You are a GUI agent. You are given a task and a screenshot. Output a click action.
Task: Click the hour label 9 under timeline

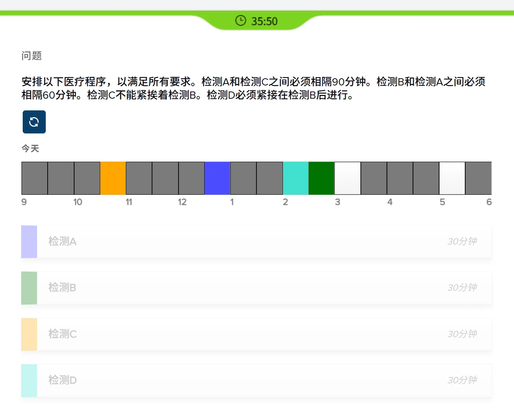pos(24,202)
